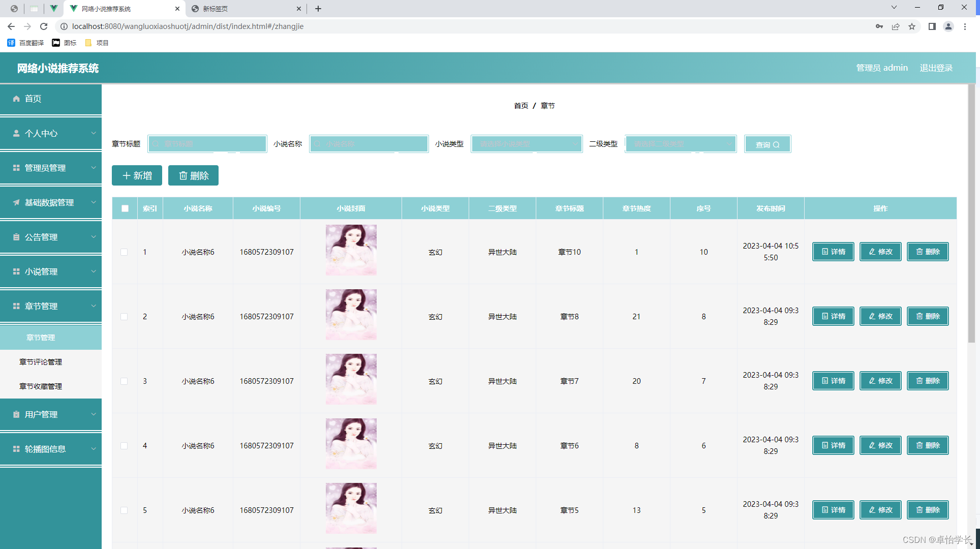Click the page vertical scrollbar thumb
Screen dimensions: 980x549
(x=971, y=213)
